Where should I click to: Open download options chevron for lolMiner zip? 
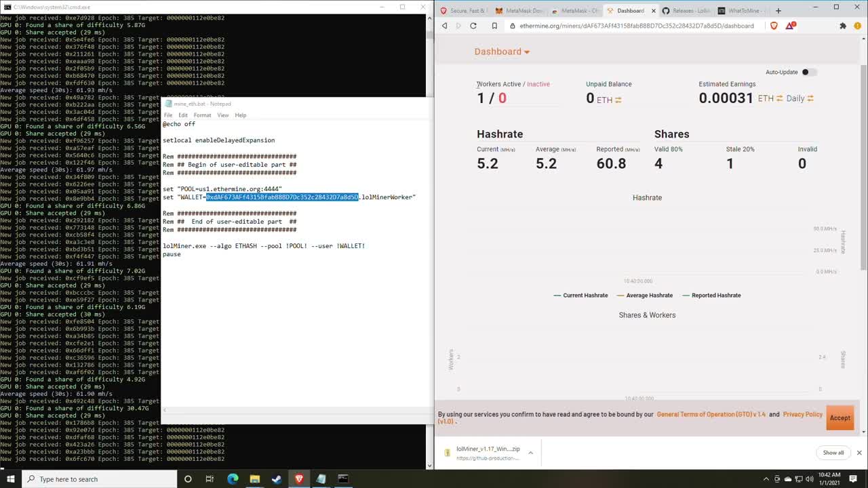pos(531,453)
